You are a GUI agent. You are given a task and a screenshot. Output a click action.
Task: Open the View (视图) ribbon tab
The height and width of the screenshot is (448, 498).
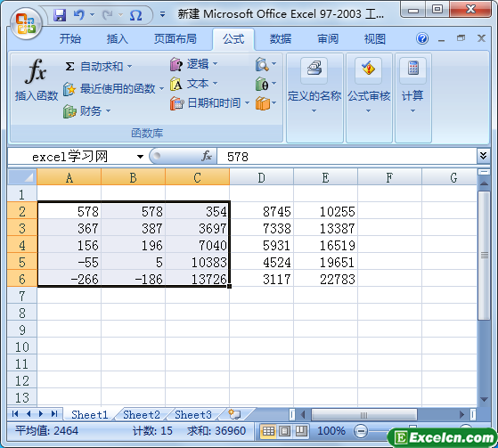click(x=375, y=39)
